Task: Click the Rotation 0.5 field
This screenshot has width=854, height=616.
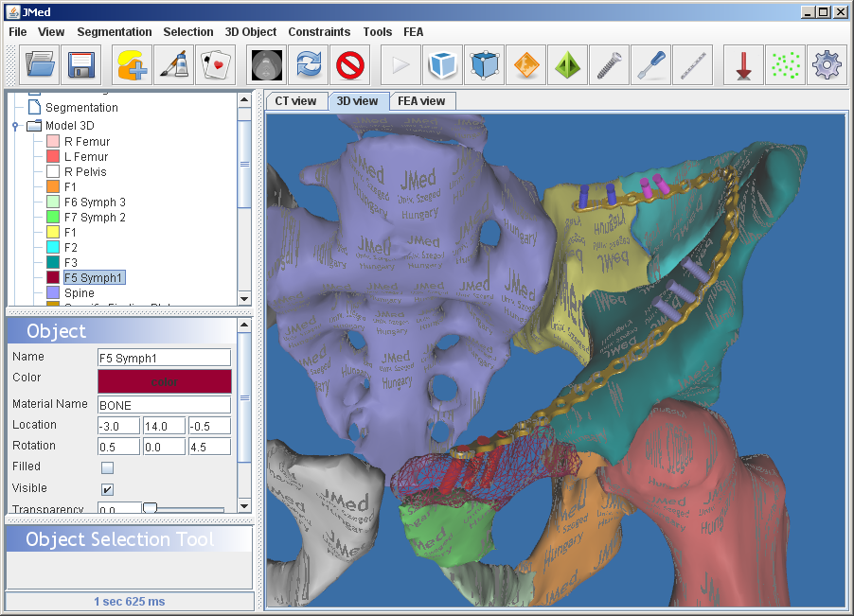Action: pos(118,447)
